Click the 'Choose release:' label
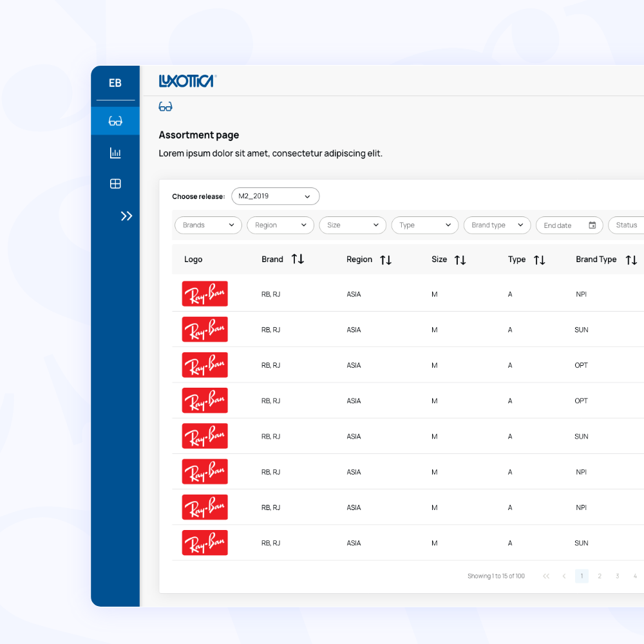The height and width of the screenshot is (644, 644). (x=198, y=196)
